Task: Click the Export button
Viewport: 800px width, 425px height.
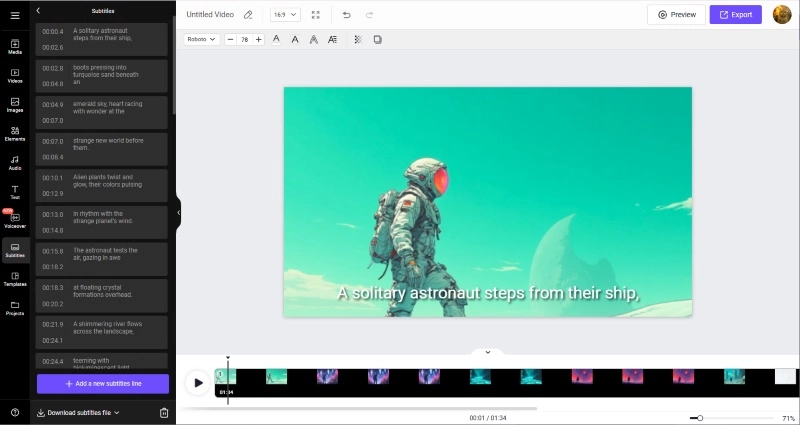Action: coord(736,15)
